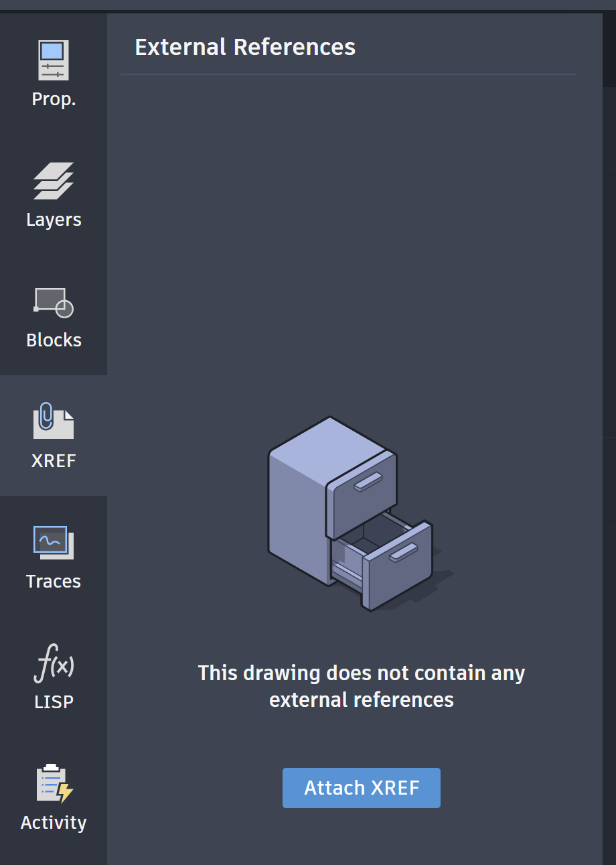This screenshot has width=616, height=865.
Task: Open the Activity clipboard icon
Action: click(x=54, y=783)
